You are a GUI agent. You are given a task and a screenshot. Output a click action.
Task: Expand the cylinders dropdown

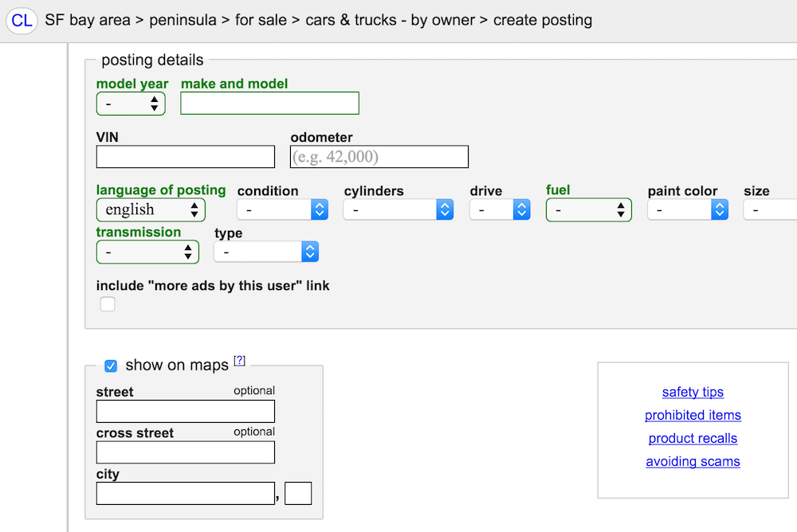coord(398,209)
